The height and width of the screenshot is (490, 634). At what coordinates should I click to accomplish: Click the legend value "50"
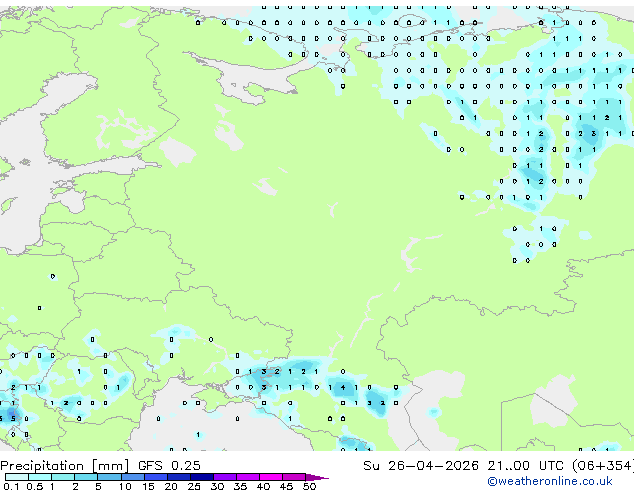tap(309, 486)
